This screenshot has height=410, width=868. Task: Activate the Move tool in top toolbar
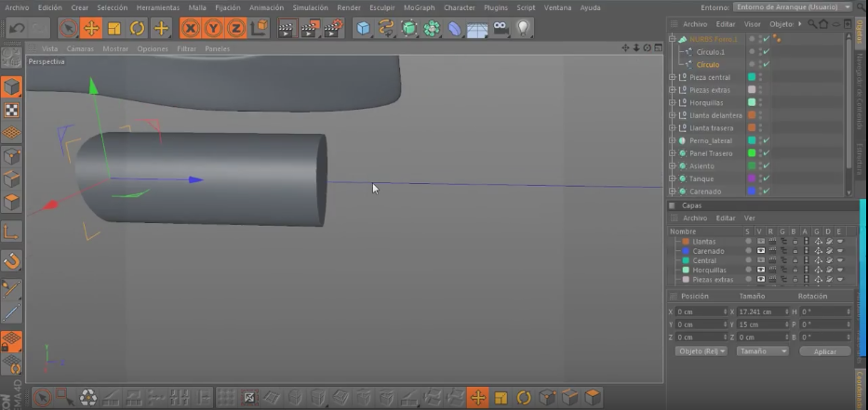point(91,28)
